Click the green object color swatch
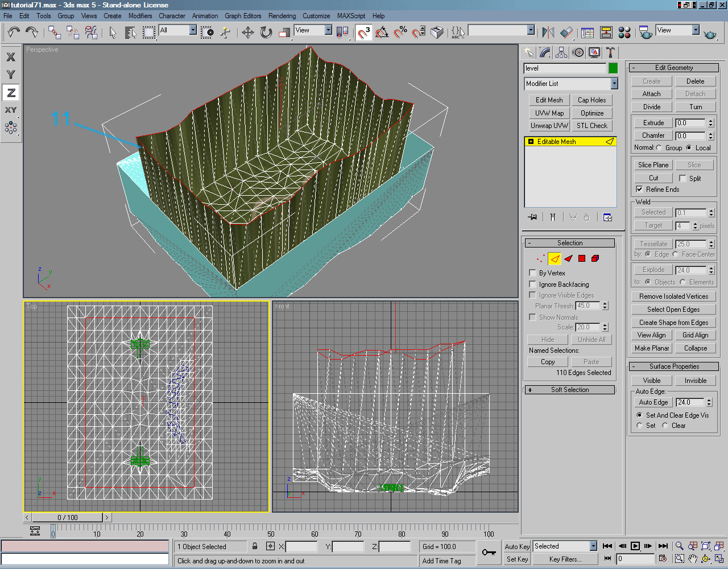This screenshot has height=569, width=728. [613, 68]
